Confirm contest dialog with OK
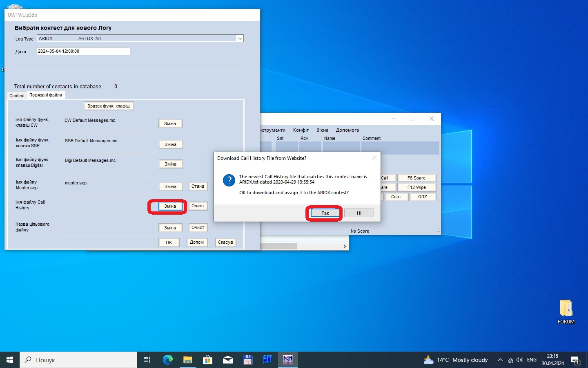 coord(169,242)
